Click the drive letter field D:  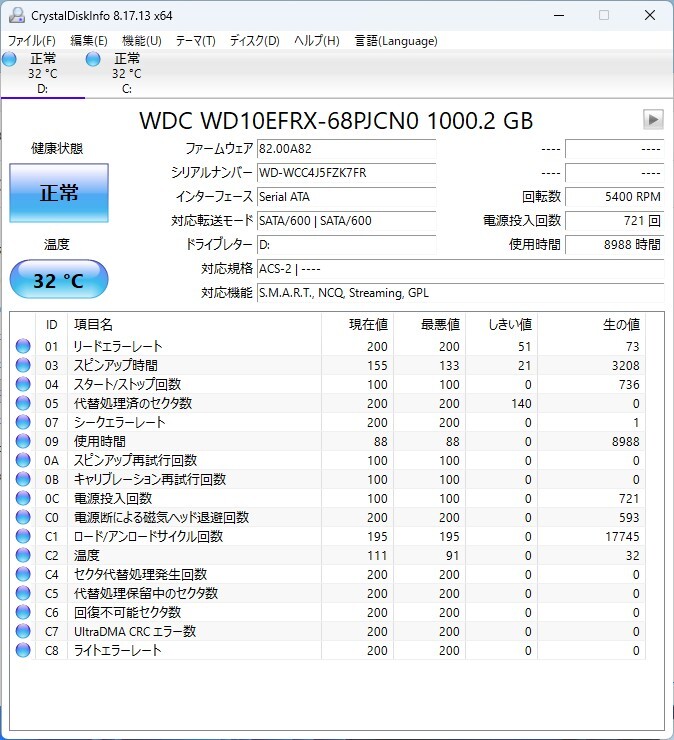point(346,245)
